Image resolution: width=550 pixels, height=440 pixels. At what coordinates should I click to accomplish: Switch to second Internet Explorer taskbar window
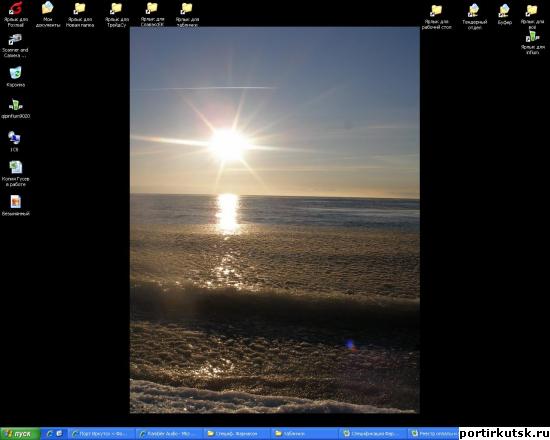point(169,434)
